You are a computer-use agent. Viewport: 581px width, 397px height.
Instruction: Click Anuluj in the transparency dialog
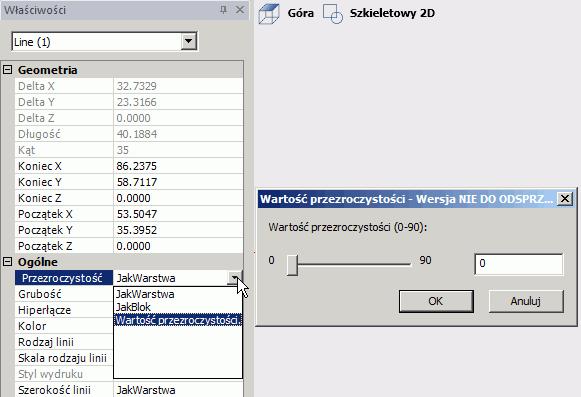coord(526,301)
